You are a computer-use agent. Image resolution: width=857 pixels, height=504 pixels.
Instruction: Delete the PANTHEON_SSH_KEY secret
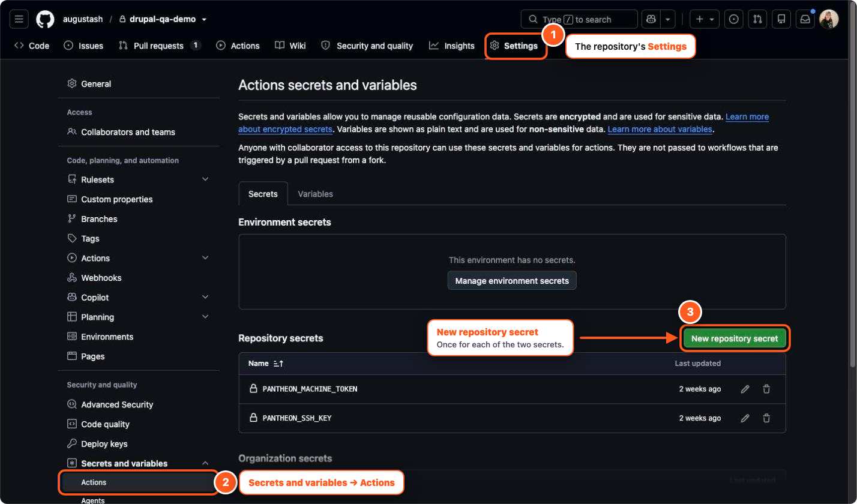point(766,418)
